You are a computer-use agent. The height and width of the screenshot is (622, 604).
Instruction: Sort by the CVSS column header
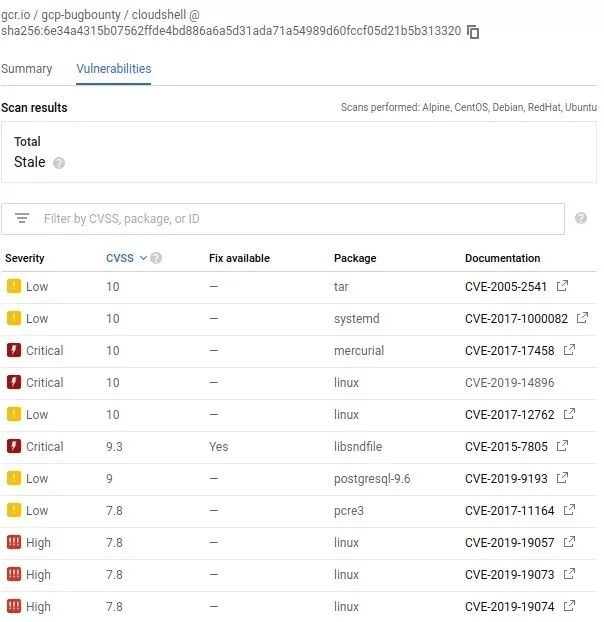coord(120,258)
